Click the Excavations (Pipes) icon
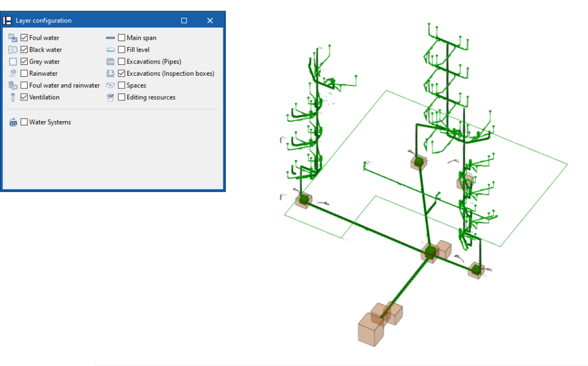This screenshot has width=588, height=366. [110, 61]
